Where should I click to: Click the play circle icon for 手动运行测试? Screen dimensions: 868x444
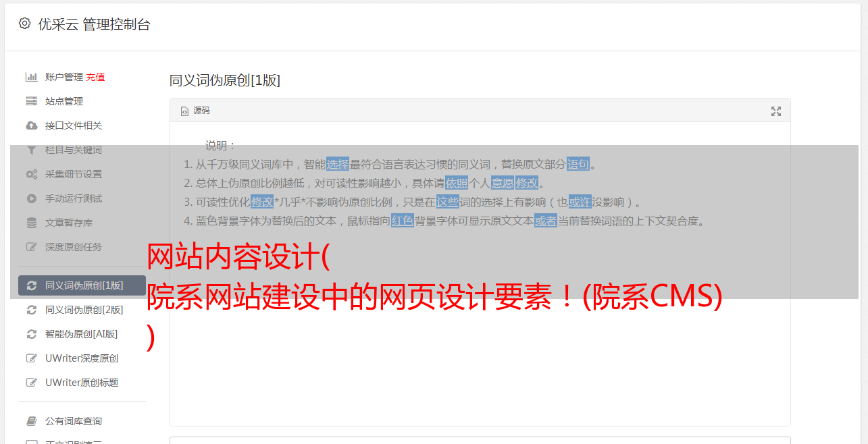pyautogui.click(x=31, y=198)
